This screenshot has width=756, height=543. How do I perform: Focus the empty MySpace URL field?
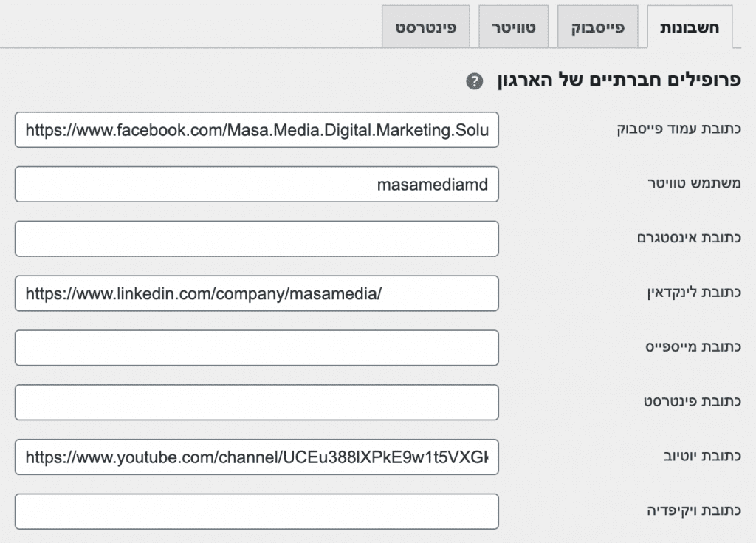click(x=256, y=348)
